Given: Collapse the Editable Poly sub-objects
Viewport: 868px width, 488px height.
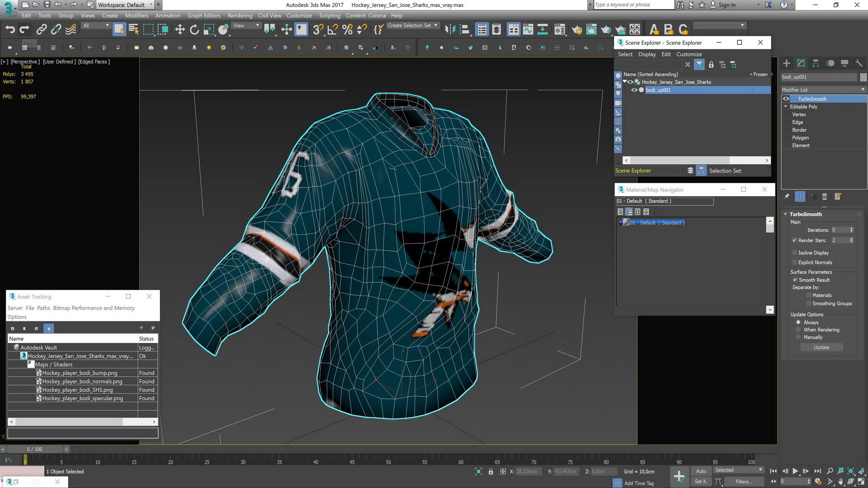Looking at the screenshot, I should (786, 107).
